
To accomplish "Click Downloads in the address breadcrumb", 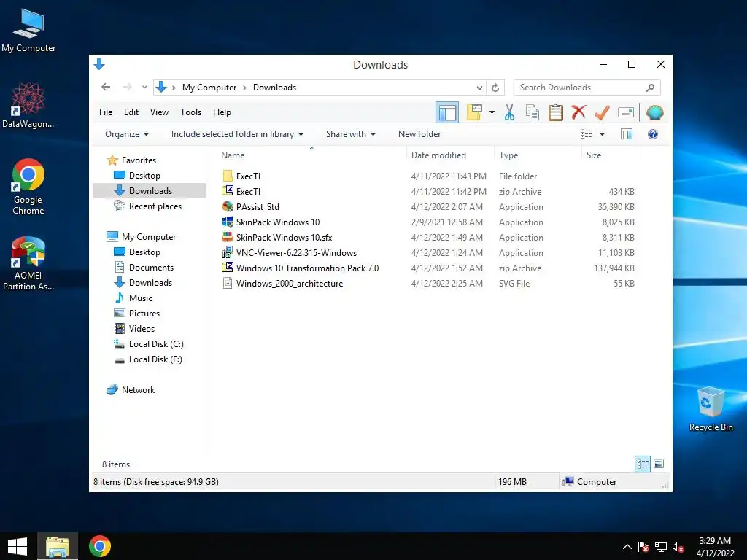I will (274, 87).
